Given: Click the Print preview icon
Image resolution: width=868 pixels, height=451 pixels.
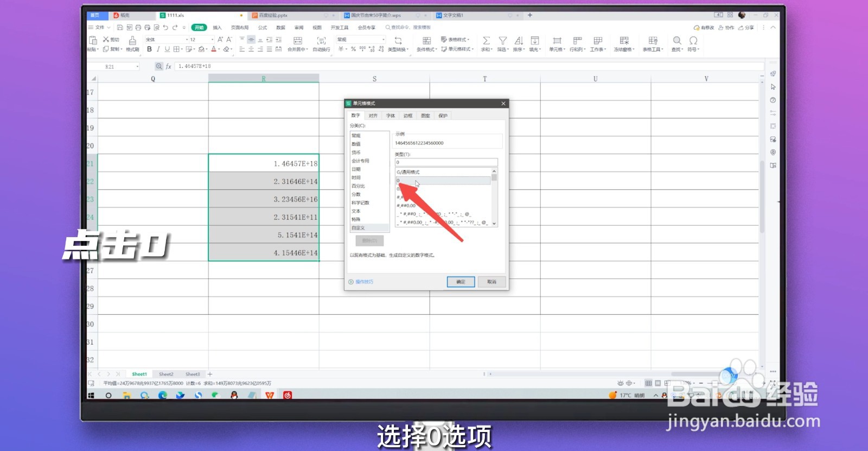Looking at the screenshot, I should point(156,27).
